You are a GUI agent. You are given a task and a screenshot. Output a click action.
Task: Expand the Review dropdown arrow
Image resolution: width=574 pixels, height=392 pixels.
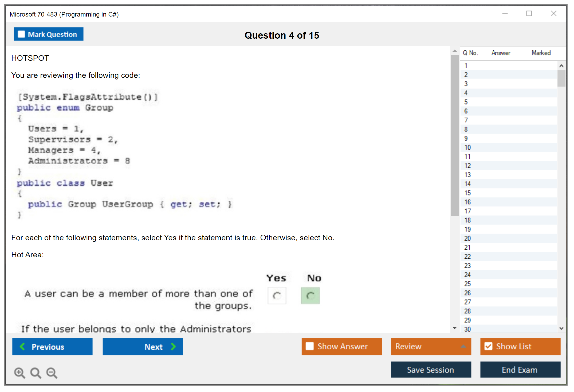point(463,346)
